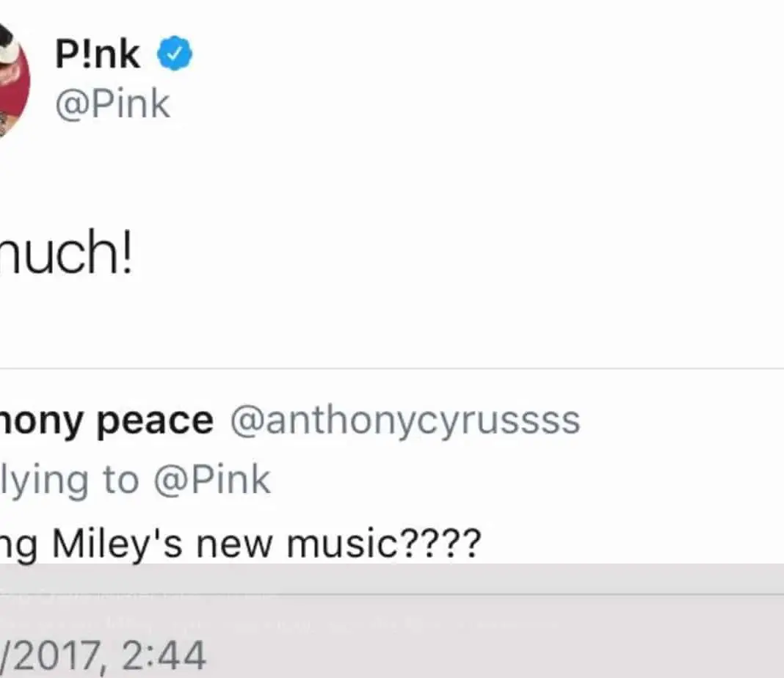The width and height of the screenshot is (784, 678).
Task: Click the P!nk display name
Action: click(x=98, y=54)
